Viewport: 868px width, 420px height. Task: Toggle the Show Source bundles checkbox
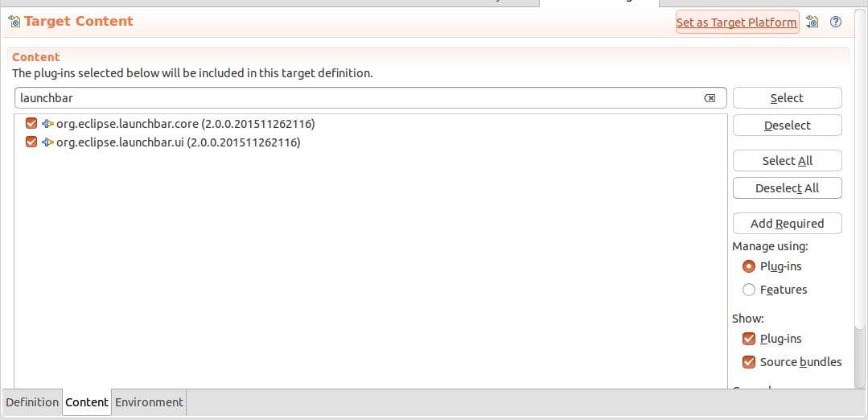(749, 362)
